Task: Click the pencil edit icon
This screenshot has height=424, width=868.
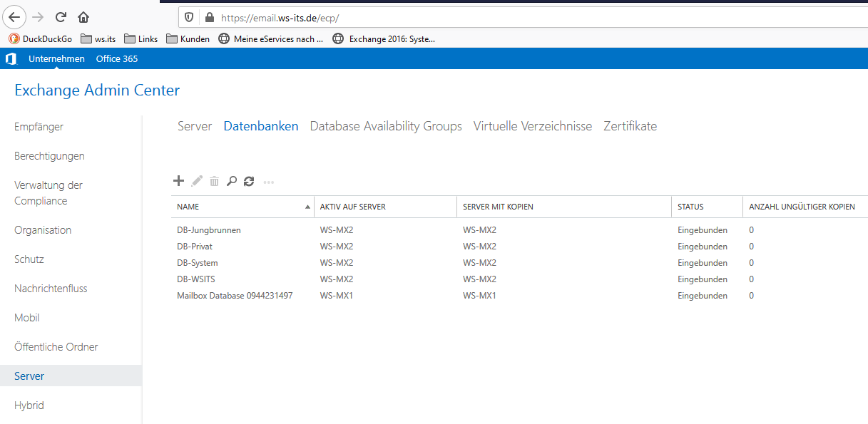Action: coord(197,181)
